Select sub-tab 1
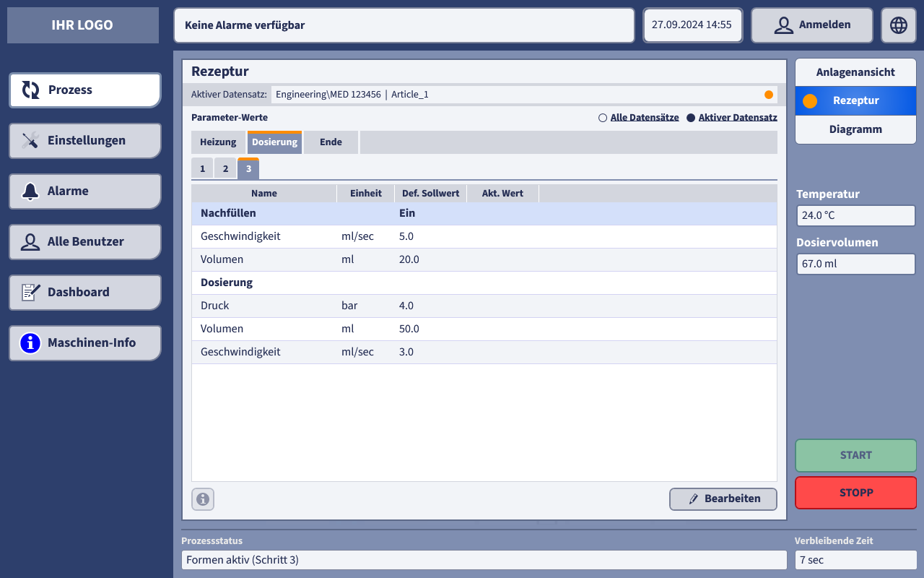The image size is (924, 578). click(202, 169)
